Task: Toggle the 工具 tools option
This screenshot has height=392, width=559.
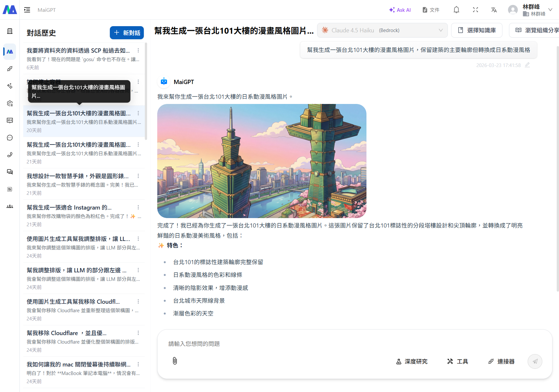Action: tap(457, 361)
